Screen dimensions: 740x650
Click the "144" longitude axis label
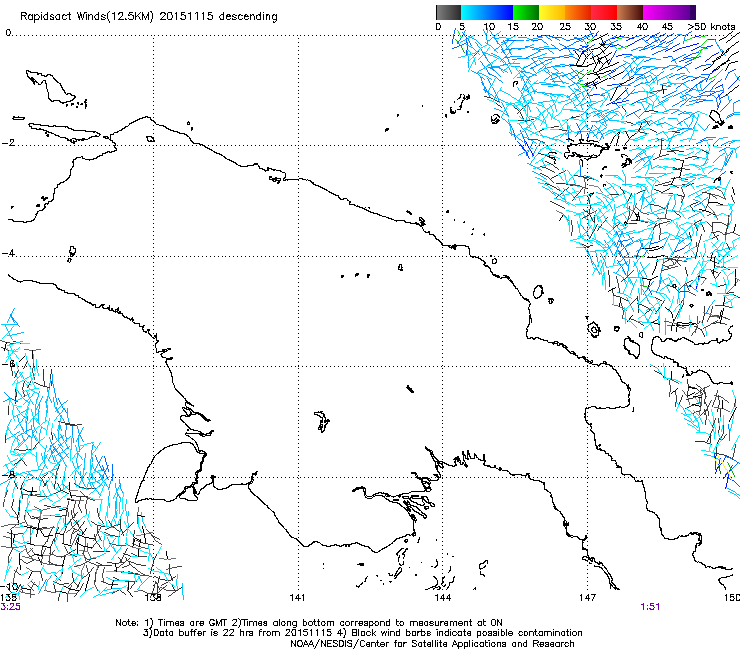point(443,598)
